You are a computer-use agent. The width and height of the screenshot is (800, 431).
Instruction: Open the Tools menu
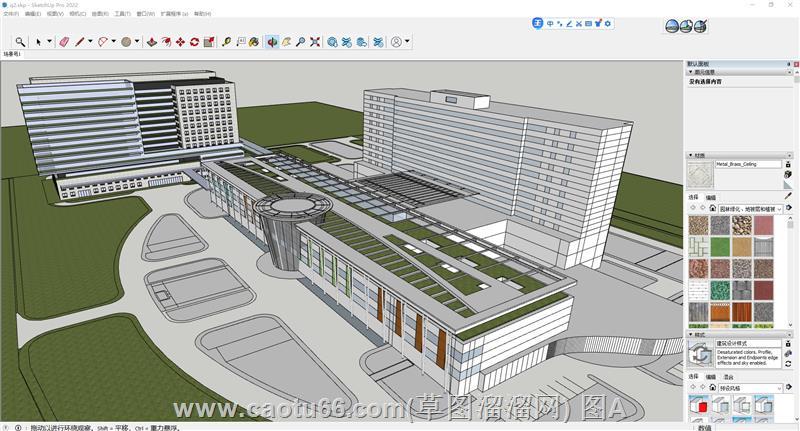(122, 14)
